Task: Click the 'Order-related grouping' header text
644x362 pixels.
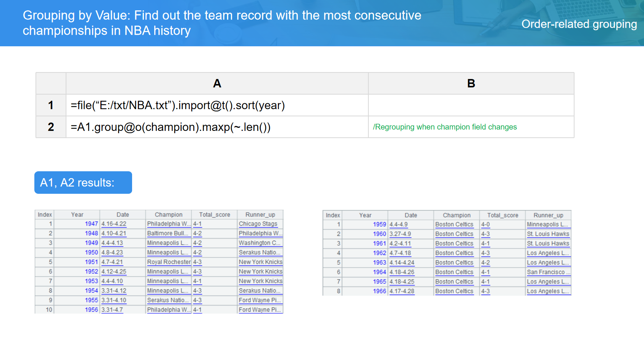Action: [x=579, y=24]
